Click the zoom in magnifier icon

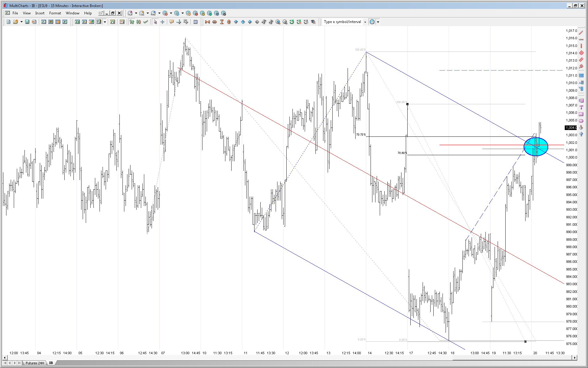[x=278, y=22]
